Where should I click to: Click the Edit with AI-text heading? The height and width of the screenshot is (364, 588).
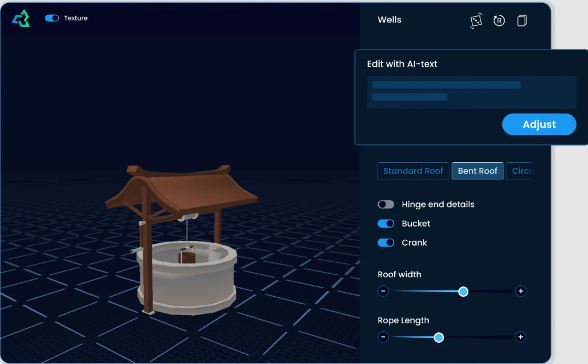pyautogui.click(x=402, y=64)
